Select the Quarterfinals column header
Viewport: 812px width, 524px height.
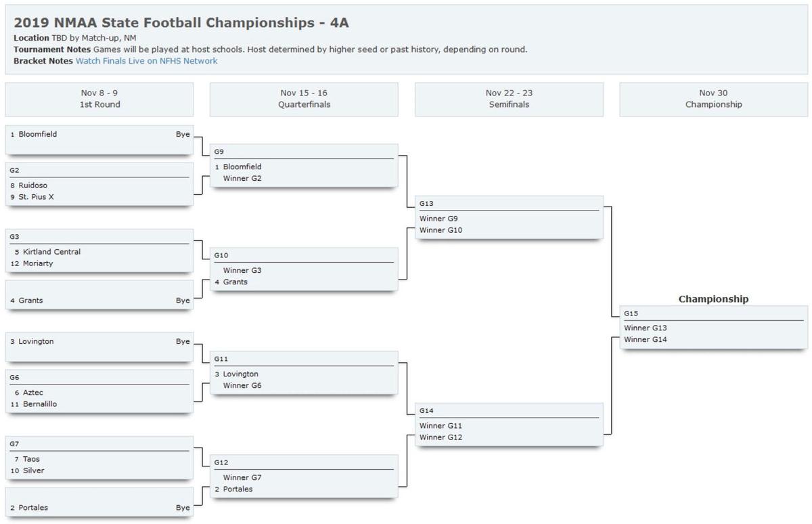304,99
